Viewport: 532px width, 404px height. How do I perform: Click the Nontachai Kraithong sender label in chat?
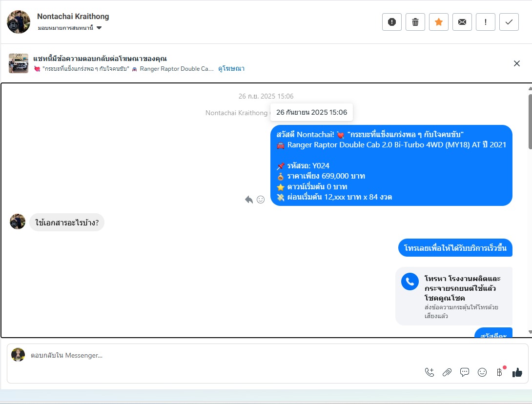[x=237, y=113]
